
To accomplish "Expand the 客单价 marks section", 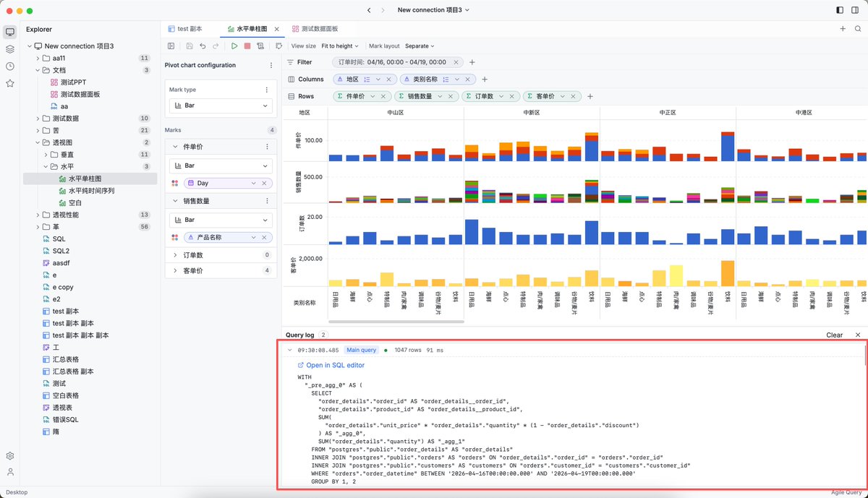I will [175, 270].
